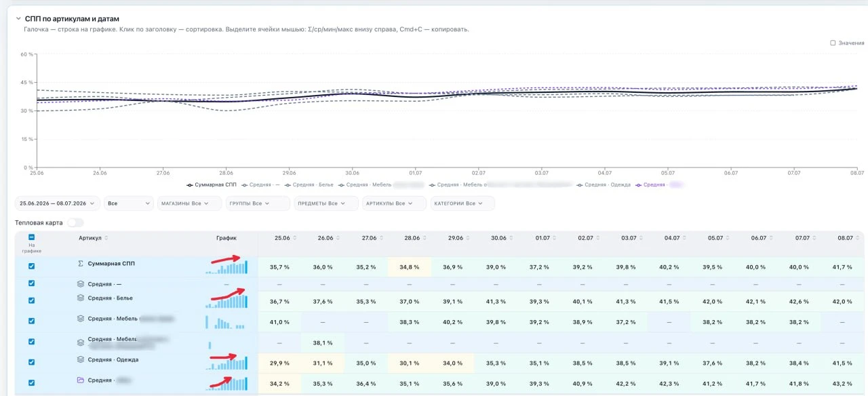
Task: Click the layers icon beside Средняя · Одежда
Action: tap(80, 359)
